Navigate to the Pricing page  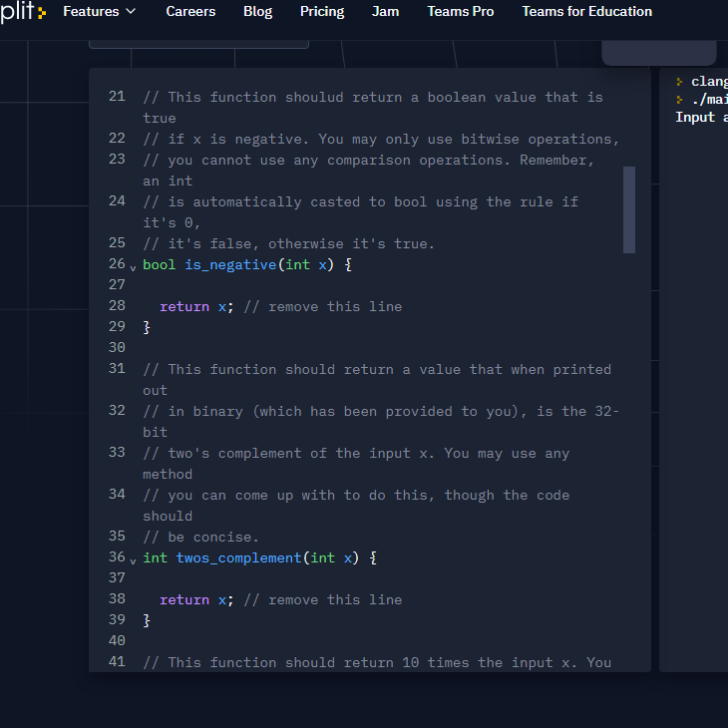click(321, 12)
